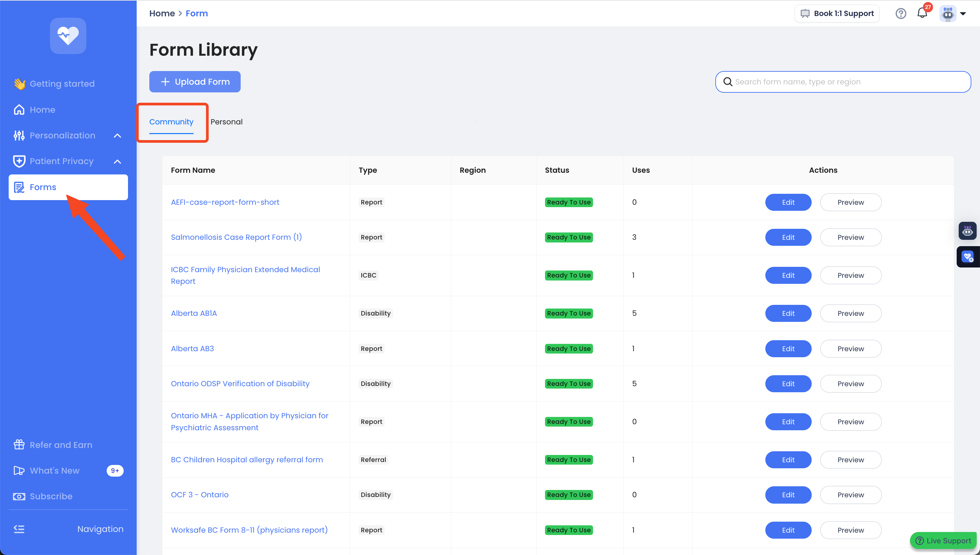Click the help question mark icon

point(900,13)
